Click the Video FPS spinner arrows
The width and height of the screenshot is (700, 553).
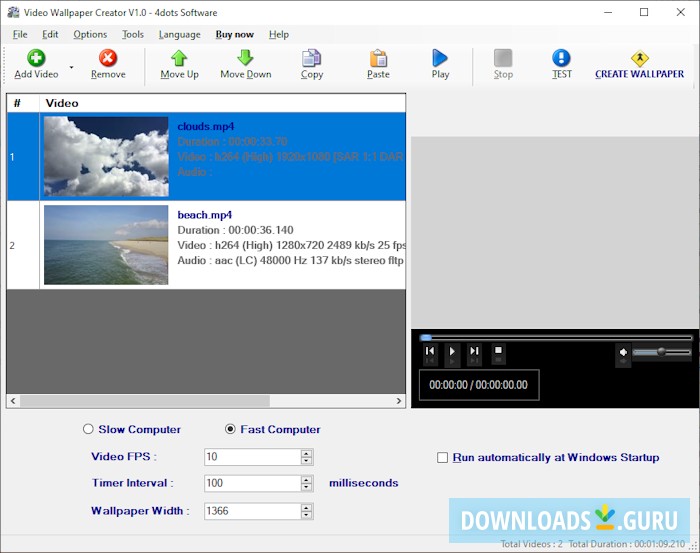(x=307, y=457)
